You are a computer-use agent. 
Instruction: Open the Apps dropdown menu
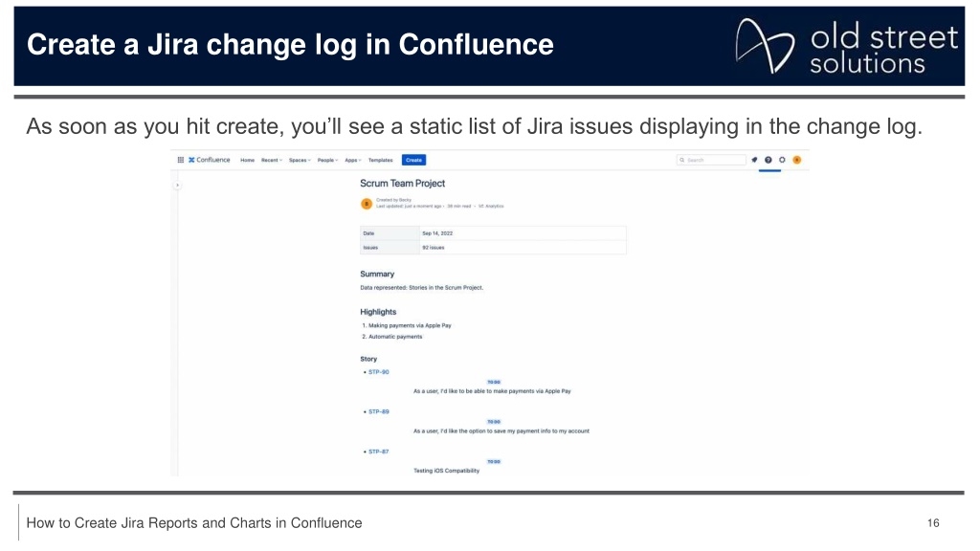353,160
